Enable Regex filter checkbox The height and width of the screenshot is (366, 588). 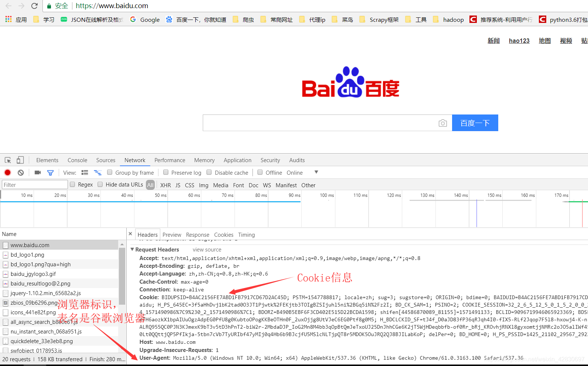coord(72,184)
